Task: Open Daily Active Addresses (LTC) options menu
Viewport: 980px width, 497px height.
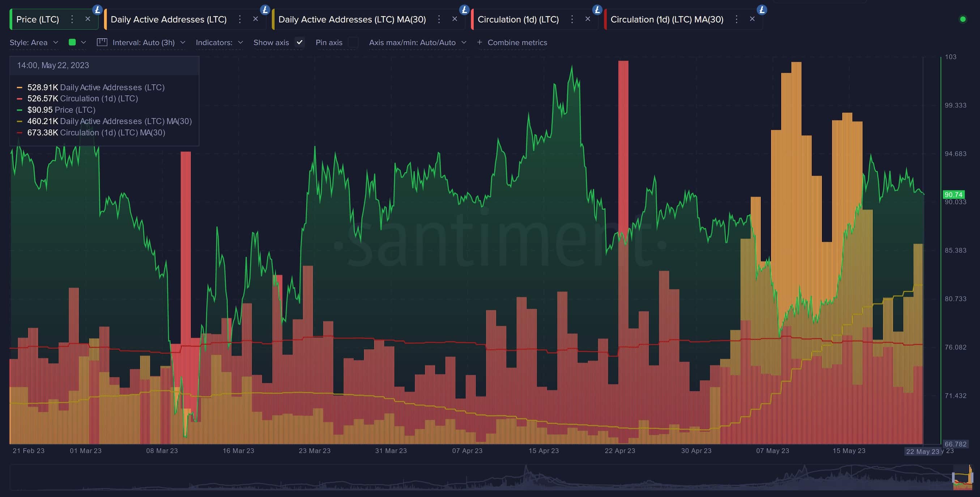Action: 240,20
